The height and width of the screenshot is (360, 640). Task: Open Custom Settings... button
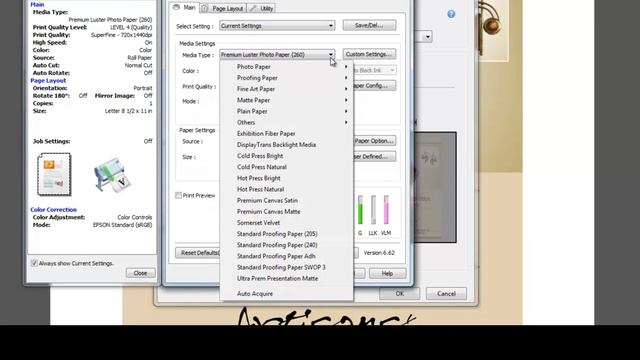click(369, 54)
